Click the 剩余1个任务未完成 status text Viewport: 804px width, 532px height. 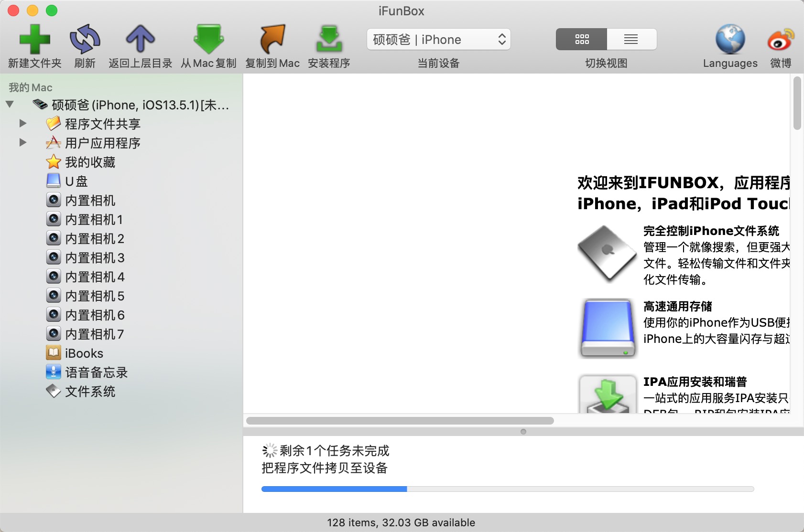click(335, 450)
